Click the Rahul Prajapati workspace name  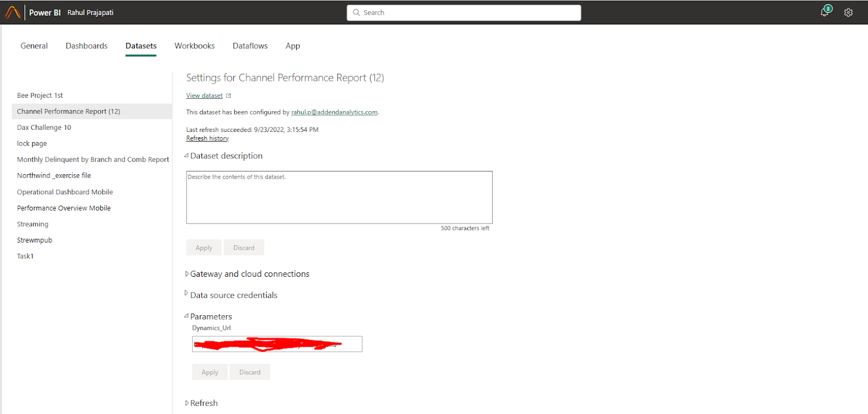click(x=91, y=12)
